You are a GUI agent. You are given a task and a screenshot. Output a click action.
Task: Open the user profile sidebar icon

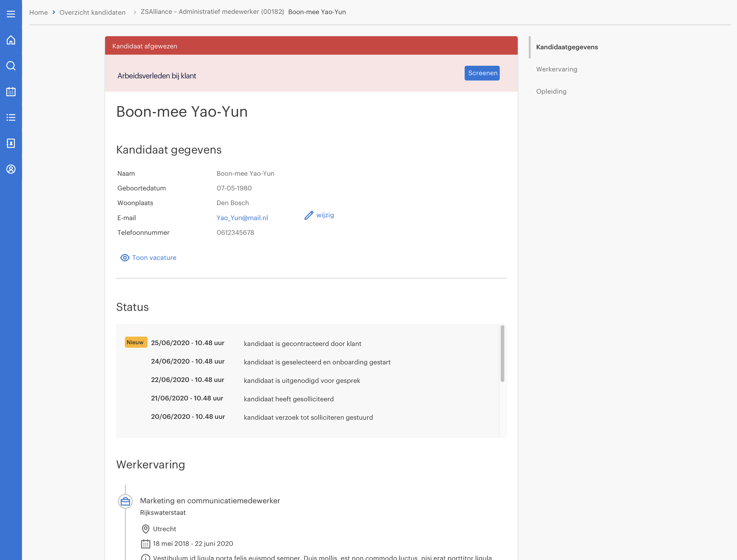(x=11, y=169)
